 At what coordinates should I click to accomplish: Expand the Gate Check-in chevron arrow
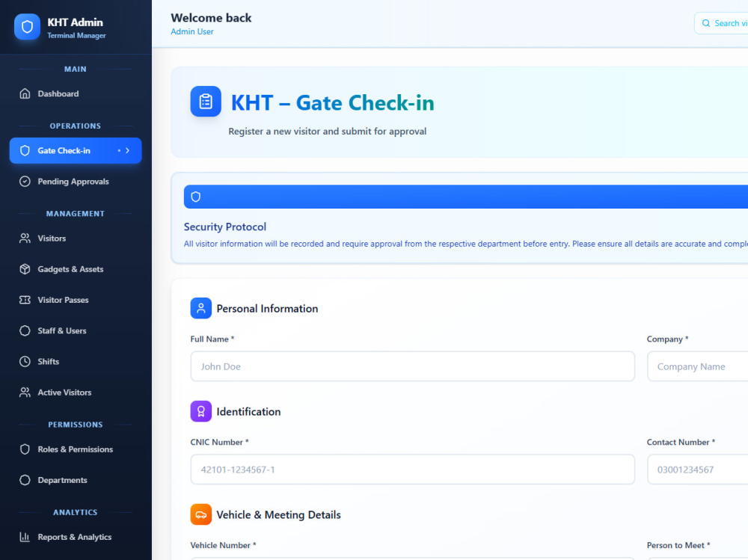pyautogui.click(x=127, y=151)
